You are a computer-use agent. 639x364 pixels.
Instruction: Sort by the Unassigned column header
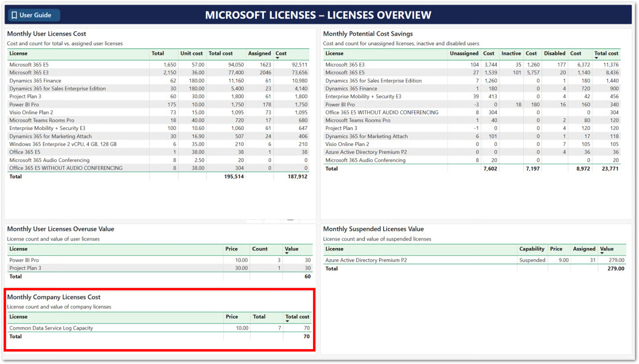tap(464, 53)
